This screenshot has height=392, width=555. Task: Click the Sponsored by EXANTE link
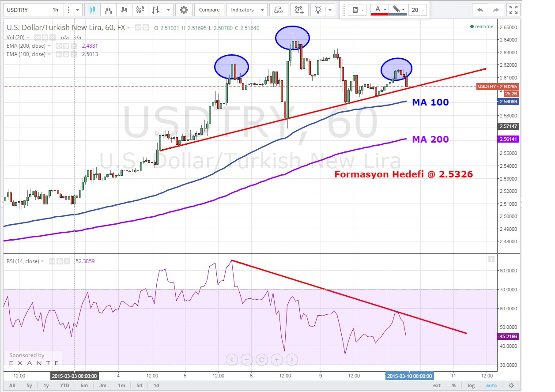(x=33, y=359)
